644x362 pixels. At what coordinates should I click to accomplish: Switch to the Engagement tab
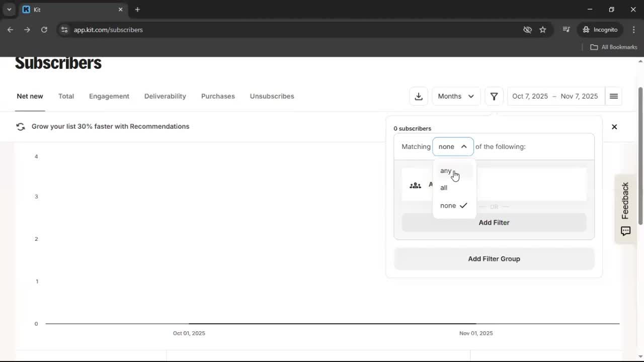tap(109, 97)
